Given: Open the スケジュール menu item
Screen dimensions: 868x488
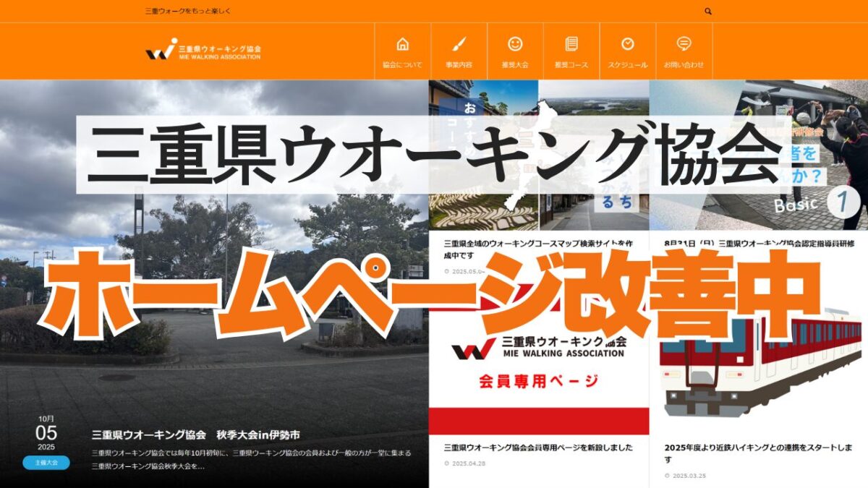Looking at the screenshot, I should 627,51.
